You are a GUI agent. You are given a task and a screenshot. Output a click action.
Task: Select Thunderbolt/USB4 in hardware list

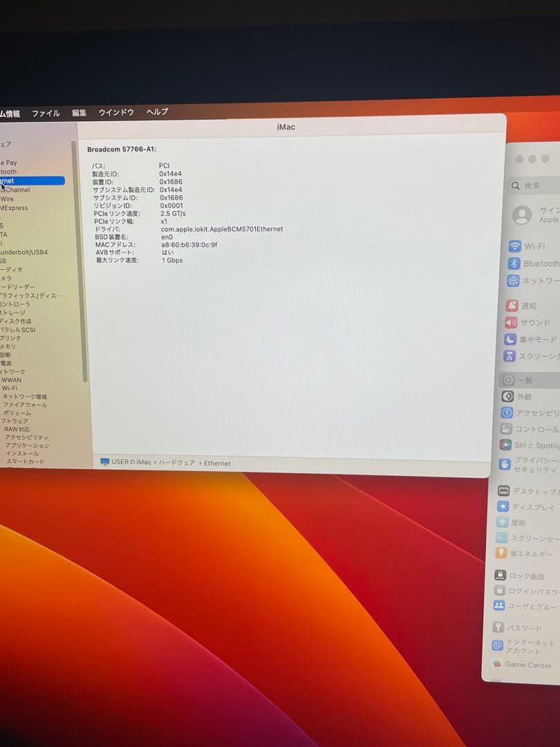pos(24,252)
